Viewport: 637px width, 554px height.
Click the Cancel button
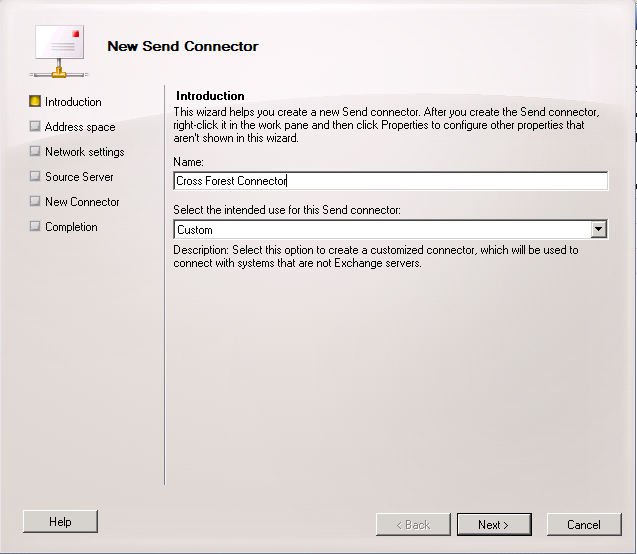pyautogui.click(x=584, y=524)
